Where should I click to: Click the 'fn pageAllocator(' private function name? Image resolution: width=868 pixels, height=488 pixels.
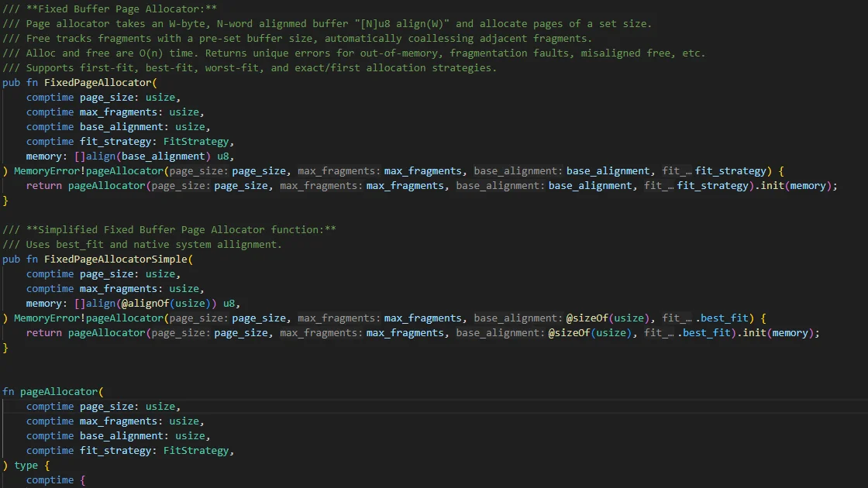click(59, 391)
